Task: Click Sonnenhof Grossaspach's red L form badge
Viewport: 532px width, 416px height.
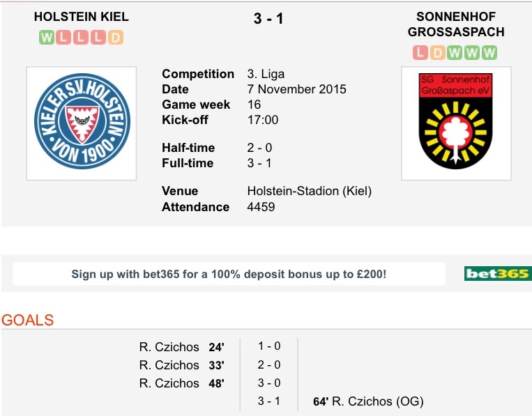Action: click(420, 53)
